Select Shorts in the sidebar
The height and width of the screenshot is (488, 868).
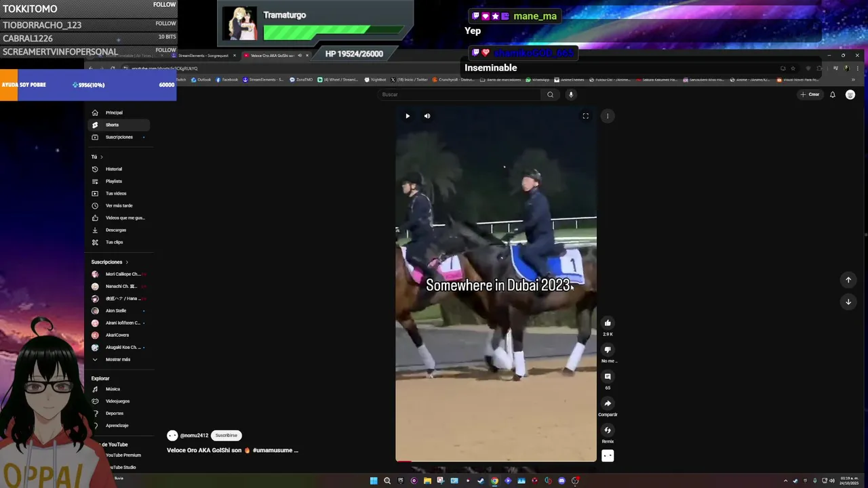click(119, 125)
